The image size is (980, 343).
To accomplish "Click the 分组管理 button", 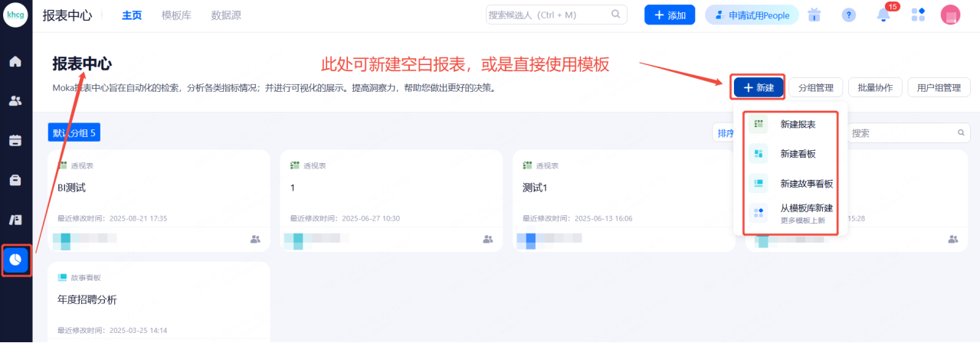I will (815, 88).
